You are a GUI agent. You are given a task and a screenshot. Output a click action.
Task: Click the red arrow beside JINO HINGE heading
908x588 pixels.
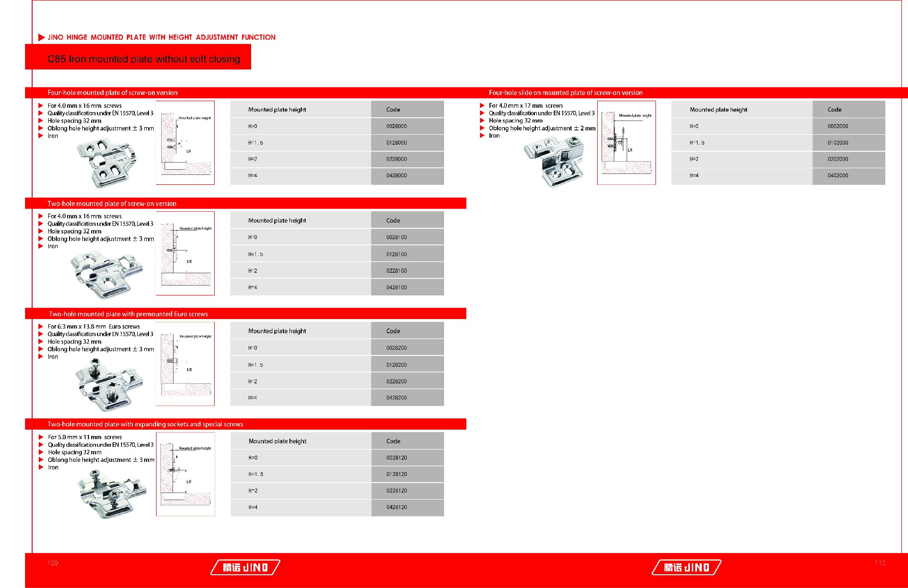point(41,37)
